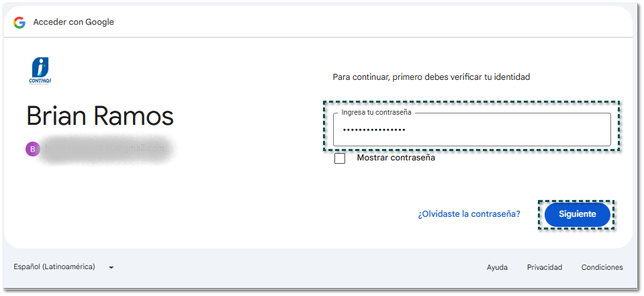Image resolution: width=644 pixels, height=296 pixels.
Task: Click the "Ingresa tu contraseña" field label
Action: coord(376,113)
